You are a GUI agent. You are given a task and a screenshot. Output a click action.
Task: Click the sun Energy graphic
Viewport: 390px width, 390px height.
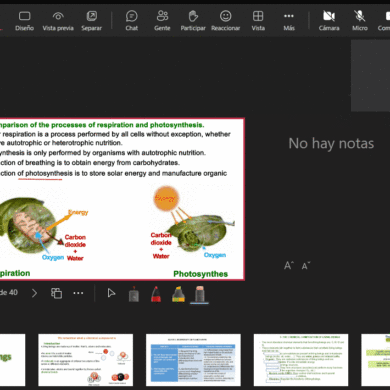(166, 199)
